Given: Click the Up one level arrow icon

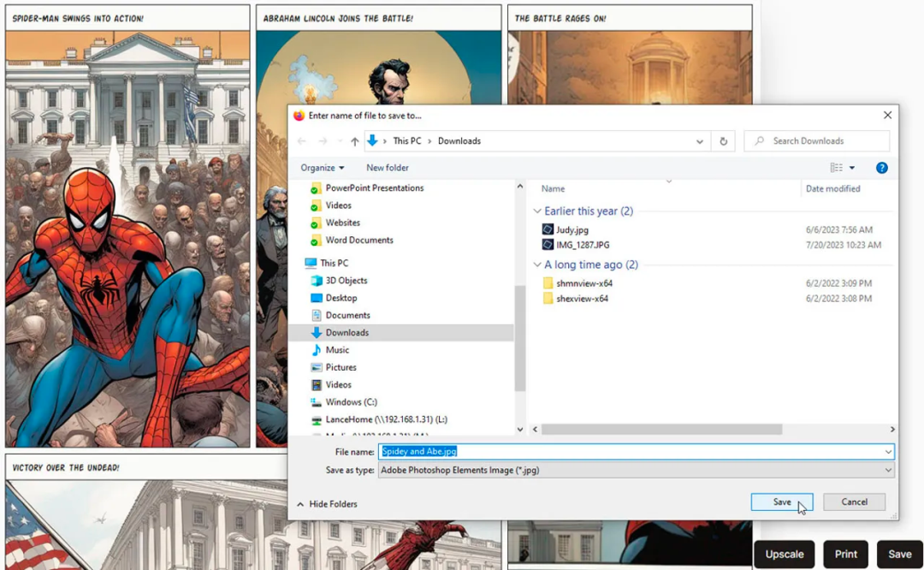Looking at the screenshot, I should 355,141.
